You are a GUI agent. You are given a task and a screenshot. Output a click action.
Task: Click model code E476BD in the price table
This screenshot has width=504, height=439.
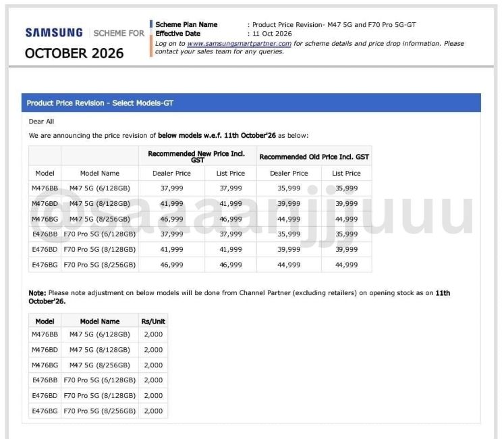pos(45,249)
